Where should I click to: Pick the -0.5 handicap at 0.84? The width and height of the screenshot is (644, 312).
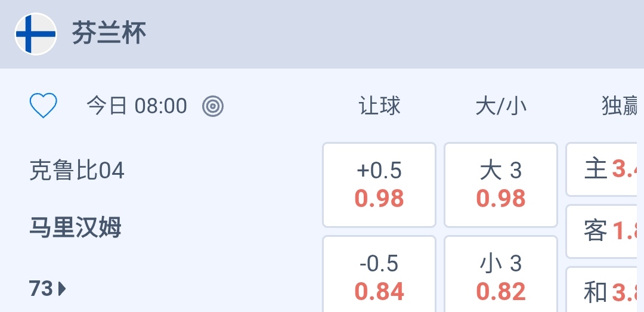pyautogui.click(x=379, y=277)
